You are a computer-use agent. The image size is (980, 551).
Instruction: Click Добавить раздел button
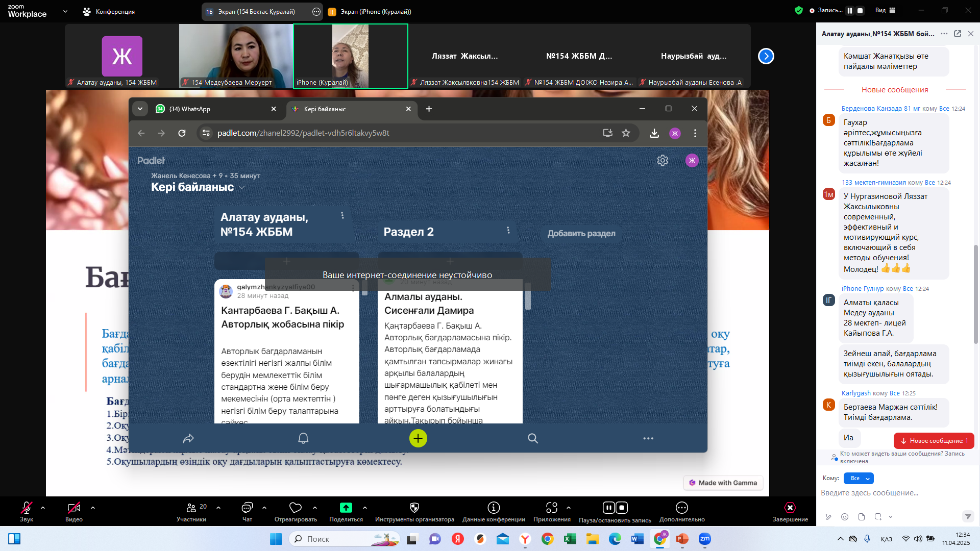[x=581, y=233]
